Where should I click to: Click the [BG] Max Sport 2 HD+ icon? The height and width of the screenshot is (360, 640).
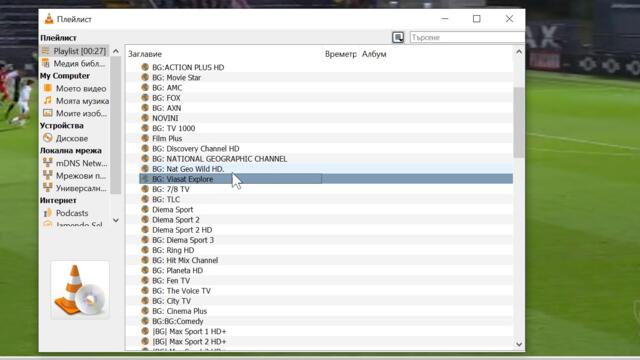pos(145,342)
